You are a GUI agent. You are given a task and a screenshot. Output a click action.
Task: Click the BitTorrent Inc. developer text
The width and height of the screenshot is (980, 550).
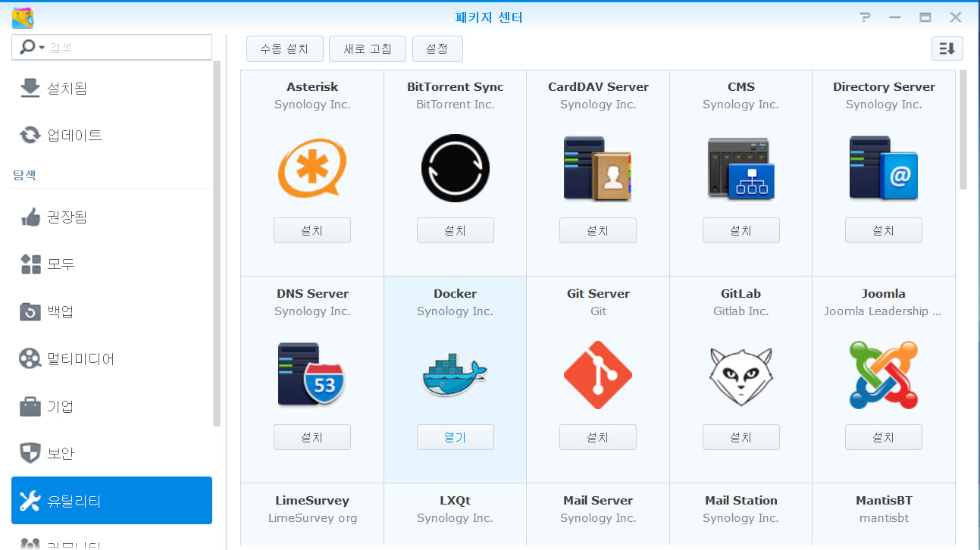click(455, 105)
